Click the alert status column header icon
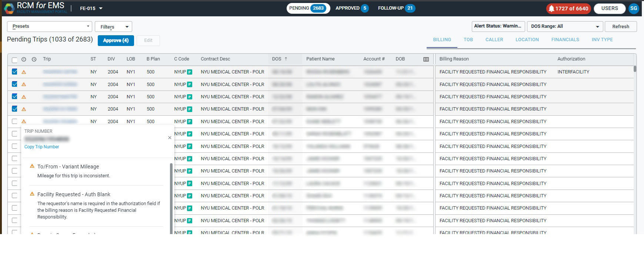The height and width of the screenshot is (263, 644). 24,59
